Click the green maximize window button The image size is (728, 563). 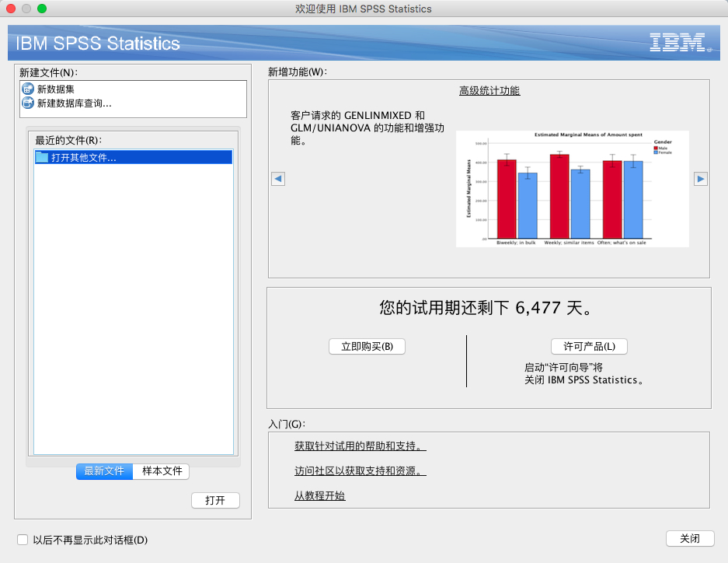42,9
